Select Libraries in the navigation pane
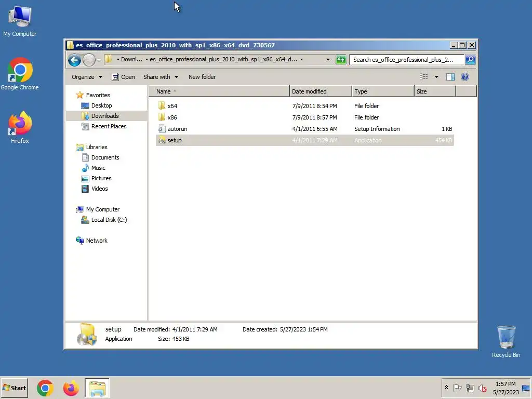Screen dimensions: 532x399 click(96, 147)
